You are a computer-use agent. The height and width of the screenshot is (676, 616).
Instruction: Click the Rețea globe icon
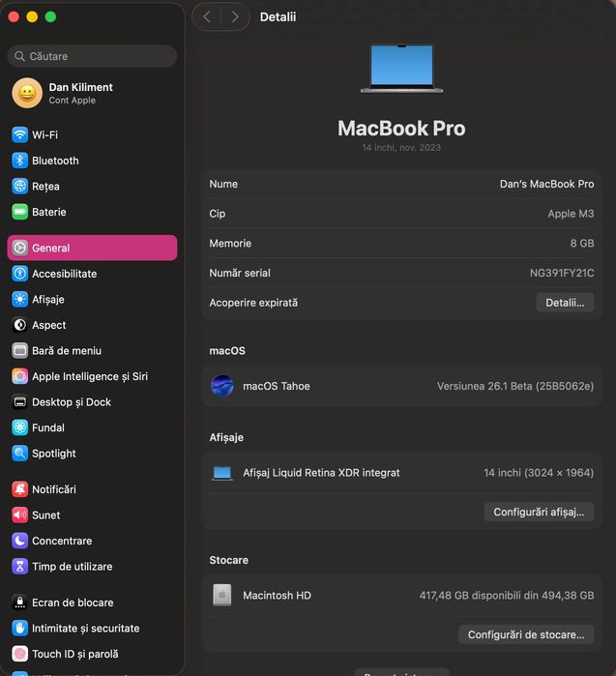[x=20, y=187]
